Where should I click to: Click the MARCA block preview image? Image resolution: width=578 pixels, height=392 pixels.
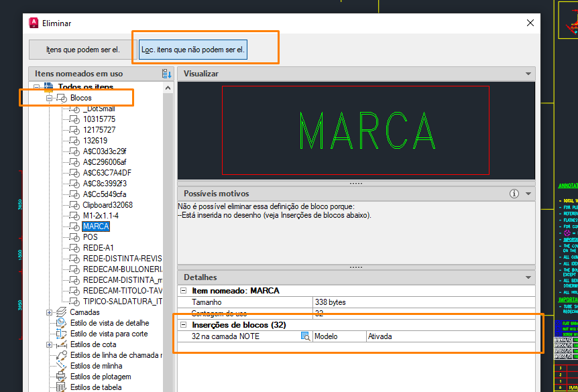[x=355, y=130]
